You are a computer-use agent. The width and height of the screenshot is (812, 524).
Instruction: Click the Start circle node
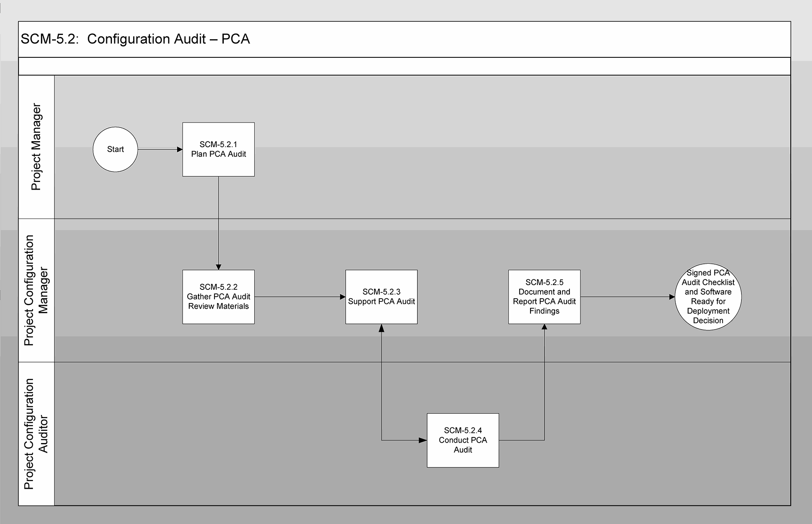coord(115,149)
